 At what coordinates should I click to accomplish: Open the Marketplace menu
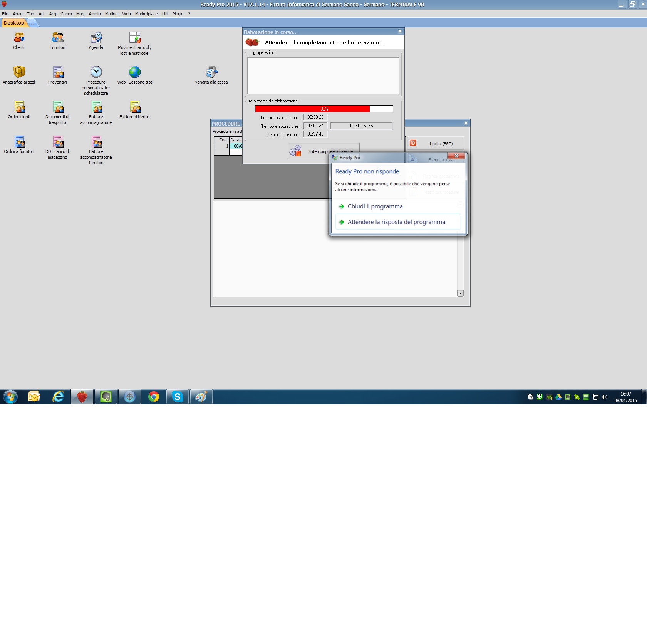click(146, 14)
